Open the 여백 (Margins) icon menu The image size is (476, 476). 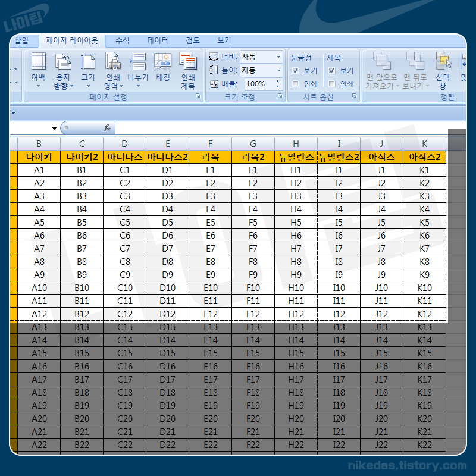pos(39,61)
